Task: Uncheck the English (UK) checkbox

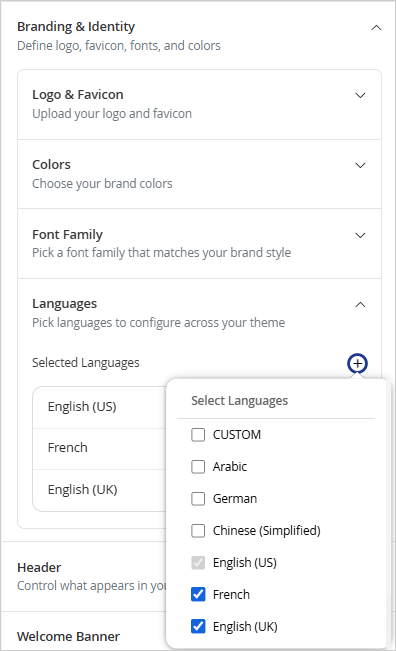Action: pyautogui.click(x=198, y=627)
